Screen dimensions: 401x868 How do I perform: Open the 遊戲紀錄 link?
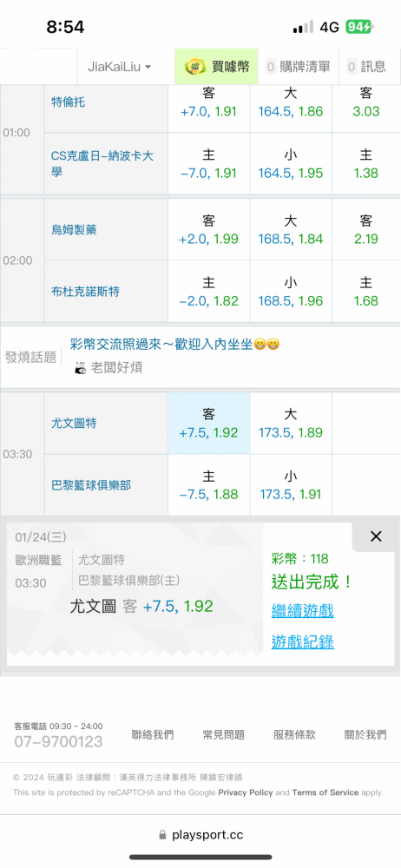[x=302, y=642]
